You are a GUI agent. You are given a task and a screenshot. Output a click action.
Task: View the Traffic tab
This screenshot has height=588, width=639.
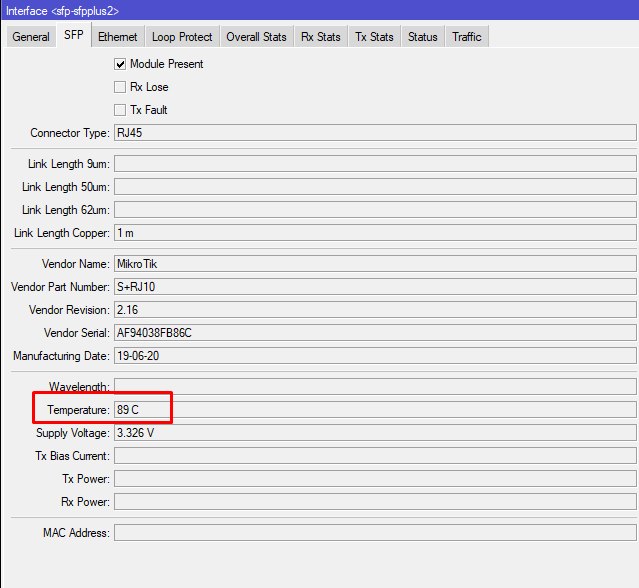[467, 37]
